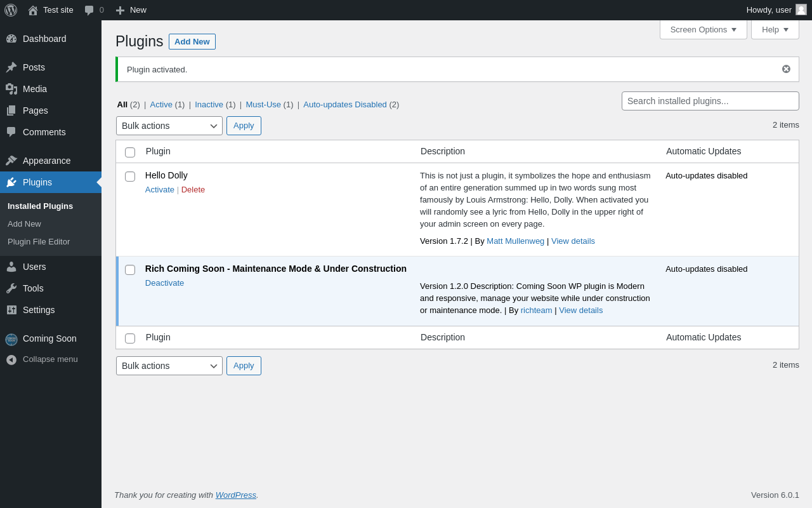Expand the Help tab
This screenshot has width=812, height=508.
coord(775,29)
